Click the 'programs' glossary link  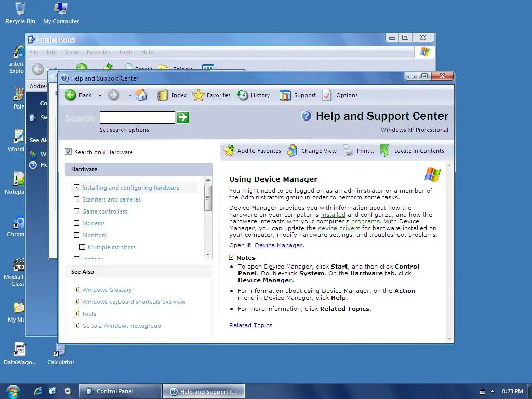point(365,221)
